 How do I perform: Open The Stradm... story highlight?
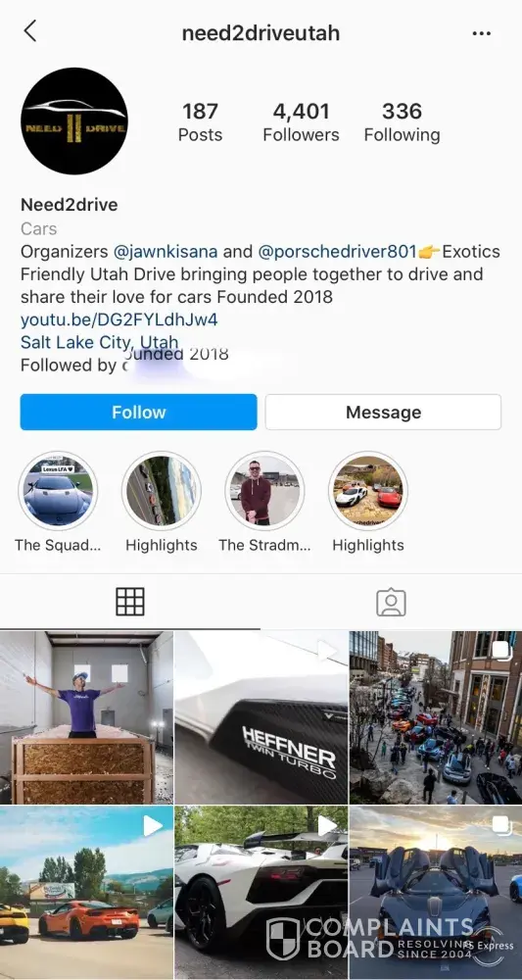coord(264,491)
